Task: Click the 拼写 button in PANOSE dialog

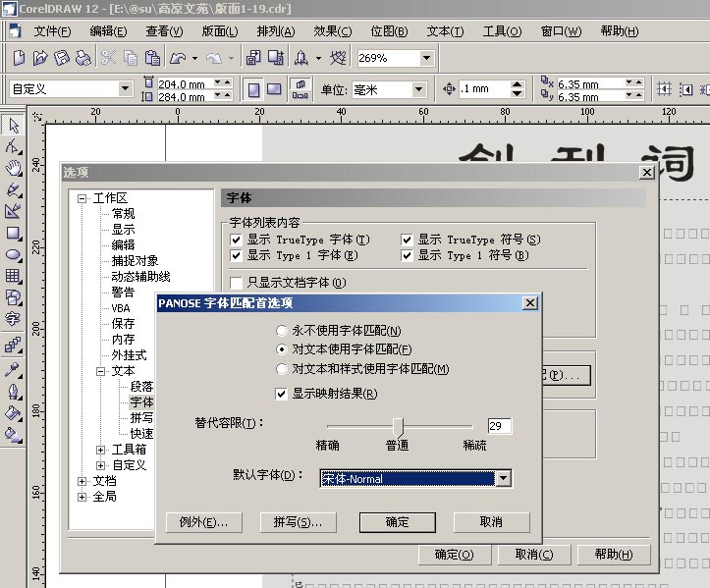Action: [x=298, y=522]
